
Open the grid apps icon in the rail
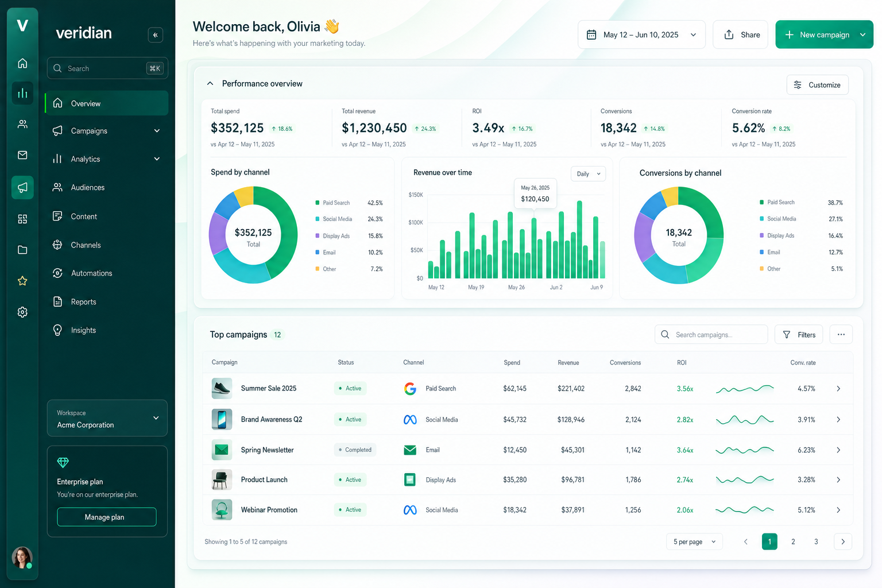click(x=22, y=219)
